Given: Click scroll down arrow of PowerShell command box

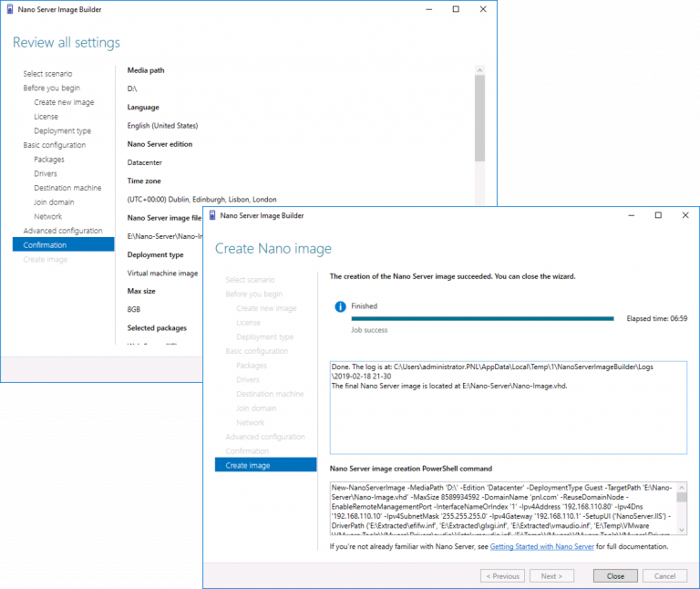Looking at the screenshot, I should [682, 530].
